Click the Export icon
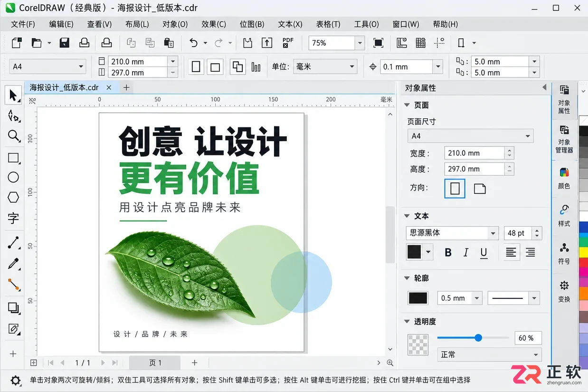The width and height of the screenshot is (588, 392). pyautogui.click(x=267, y=43)
